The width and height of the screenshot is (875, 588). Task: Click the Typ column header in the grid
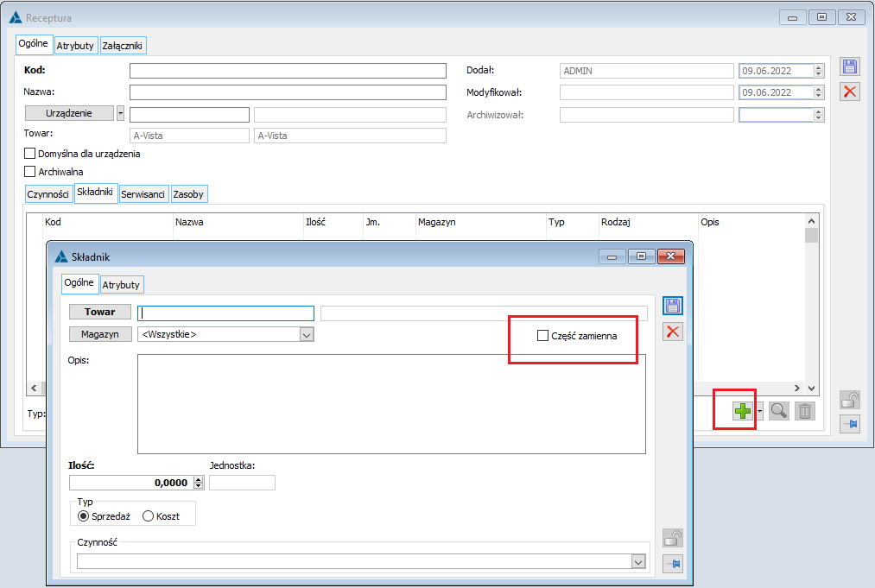pyautogui.click(x=573, y=222)
